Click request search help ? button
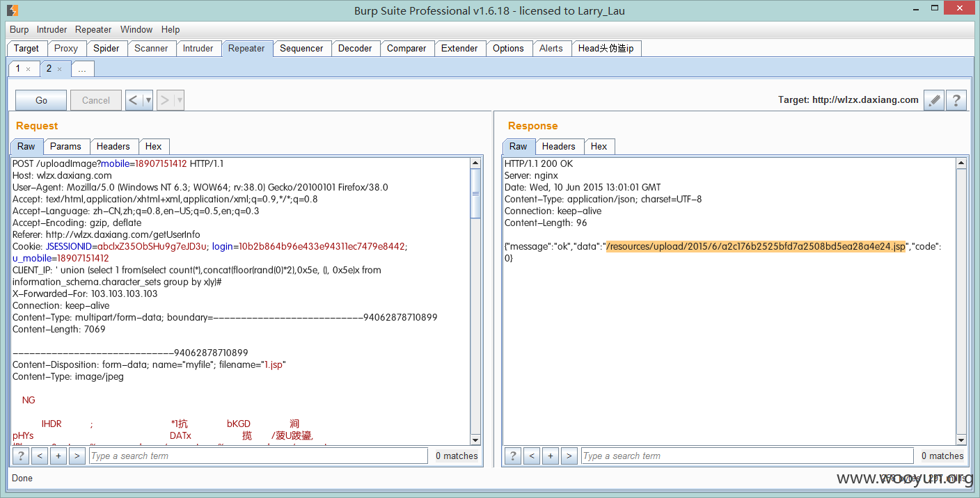 [22, 456]
